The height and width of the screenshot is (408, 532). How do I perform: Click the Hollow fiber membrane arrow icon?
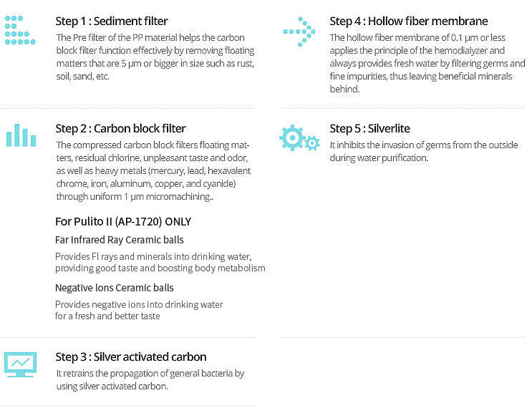pyautogui.click(x=299, y=31)
